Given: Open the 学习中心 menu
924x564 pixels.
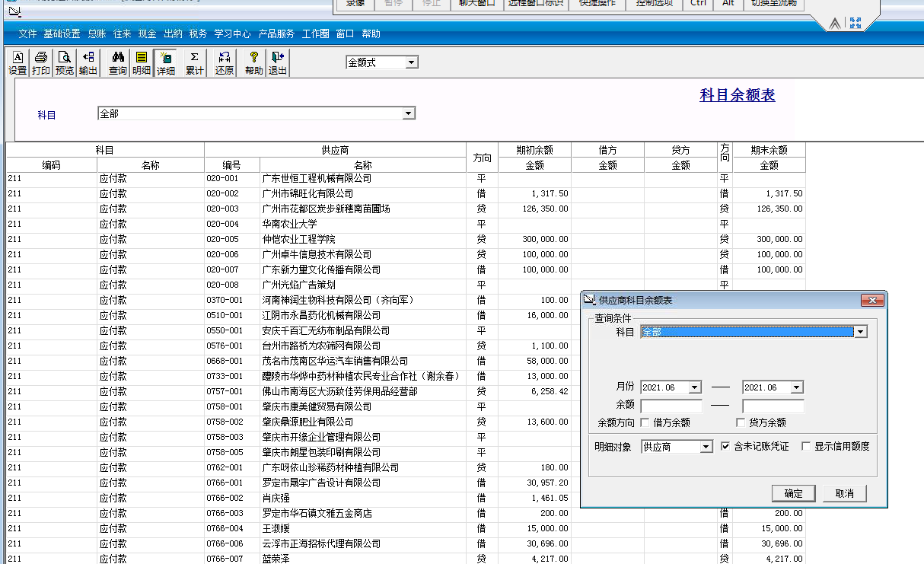Looking at the screenshot, I should [x=233, y=33].
